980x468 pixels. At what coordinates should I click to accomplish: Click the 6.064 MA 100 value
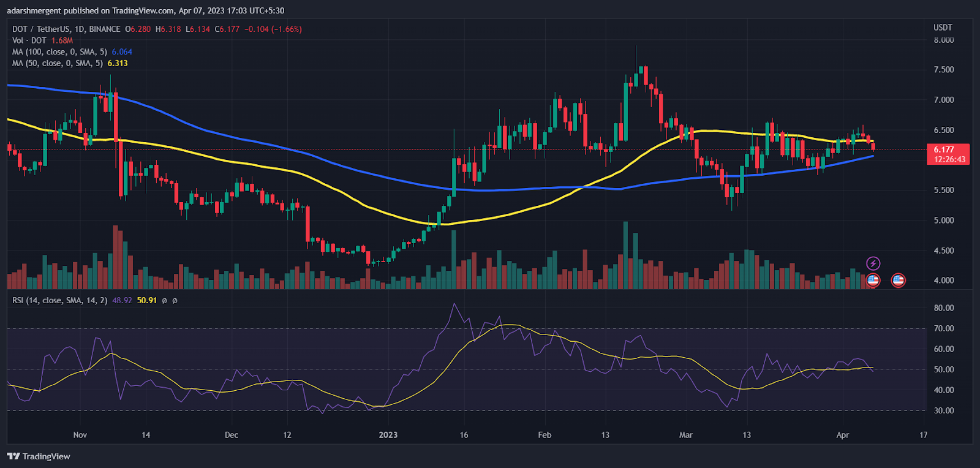click(x=122, y=52)
